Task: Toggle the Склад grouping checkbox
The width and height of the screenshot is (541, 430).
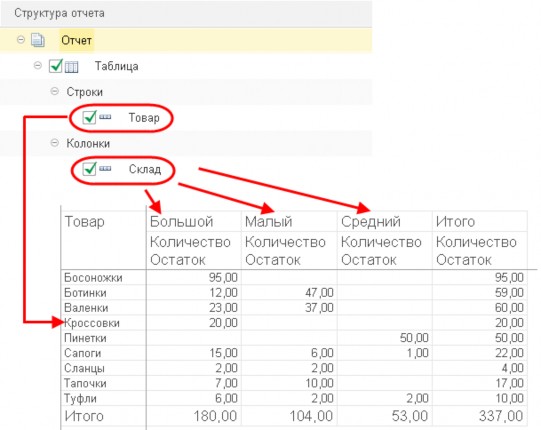Action: pos(89,169)
